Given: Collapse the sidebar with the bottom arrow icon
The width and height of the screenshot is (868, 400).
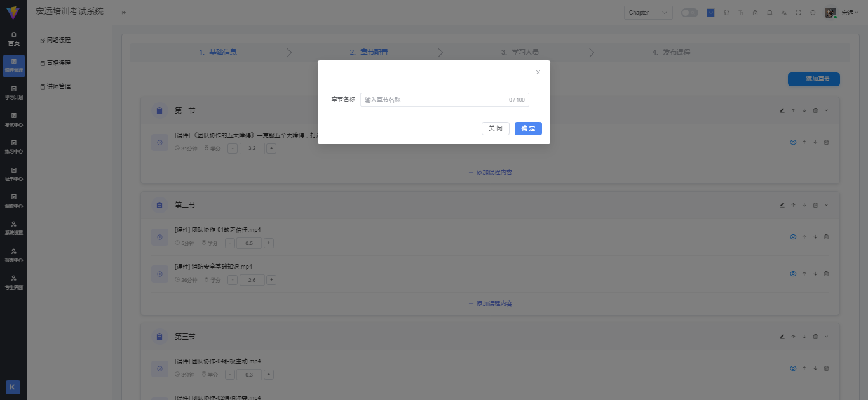Looking at the screenshot, I should pyautogui.click(x=13, y=387).
